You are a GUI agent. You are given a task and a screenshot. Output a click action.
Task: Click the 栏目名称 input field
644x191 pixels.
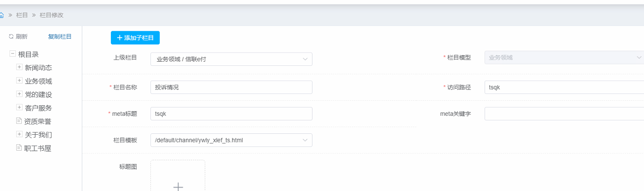click(x=231, y=87)
